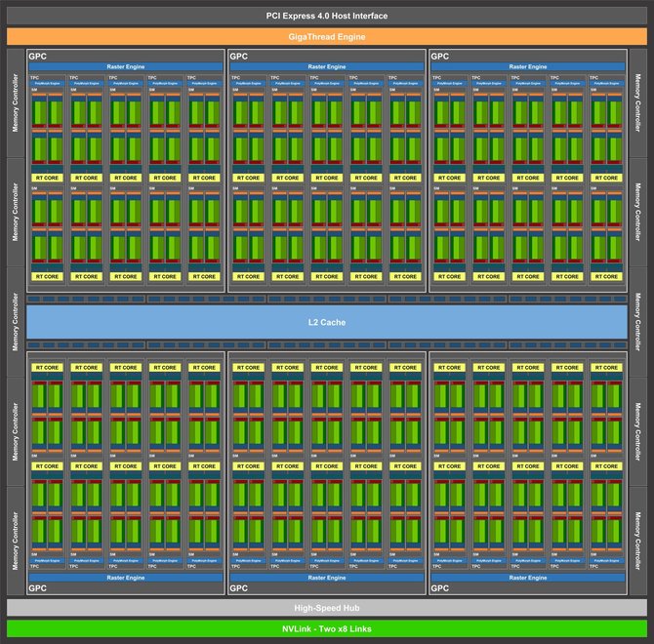Screen dimensions: 654x644
Task: Click the GPC label of the bottom-right cluster
Action: 439,588
